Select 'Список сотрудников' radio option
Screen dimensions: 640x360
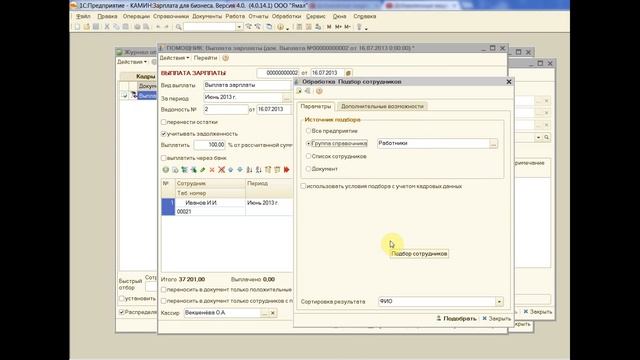[x=308, y=156]
